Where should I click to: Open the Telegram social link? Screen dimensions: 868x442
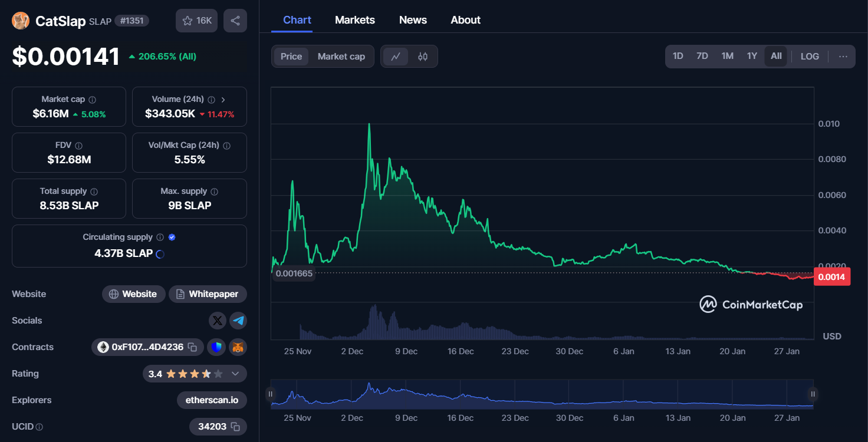[x=238, y=321]
